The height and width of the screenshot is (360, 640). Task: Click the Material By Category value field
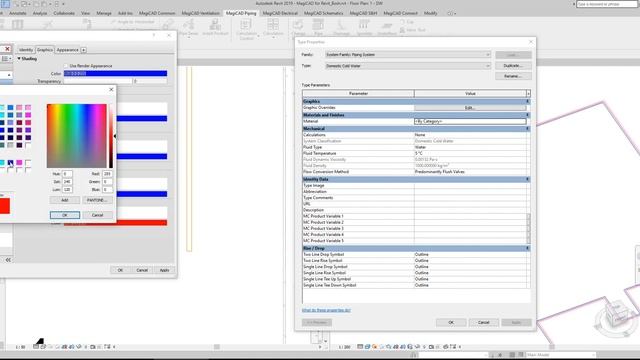[x=470, y=121]
